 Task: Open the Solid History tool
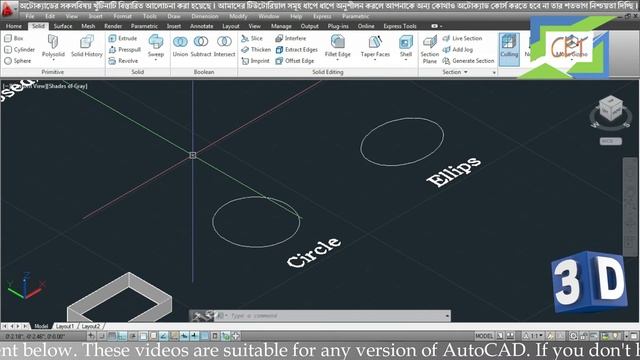[x=87, y=46]
